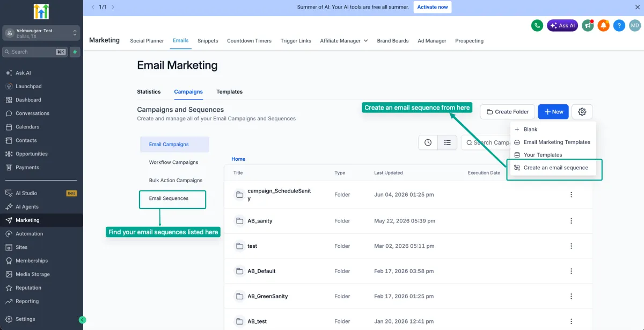Open the Velmurugan- Test account switcher
The width and height of the screenshot is (644, 330).
pyautogui.click(x=41, y=33)
